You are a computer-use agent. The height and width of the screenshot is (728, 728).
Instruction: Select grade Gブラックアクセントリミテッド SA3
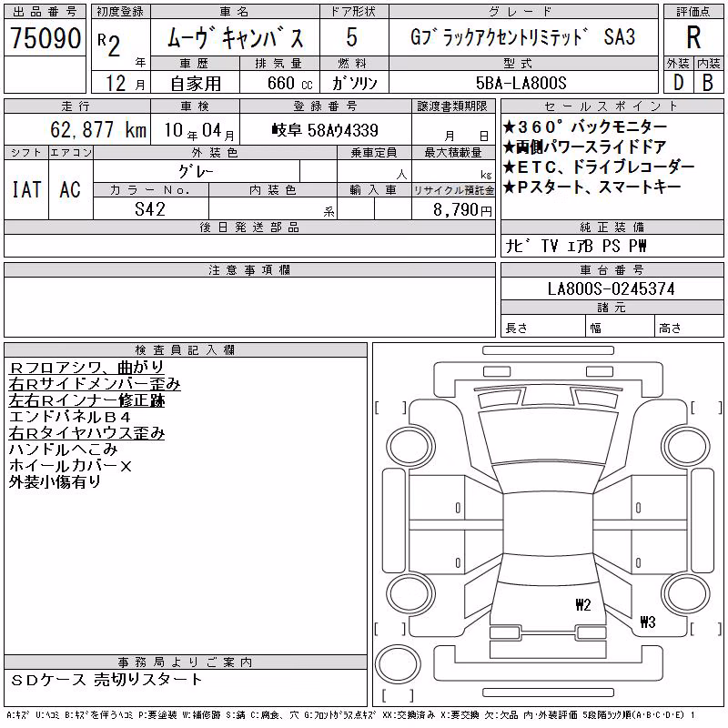522,37
